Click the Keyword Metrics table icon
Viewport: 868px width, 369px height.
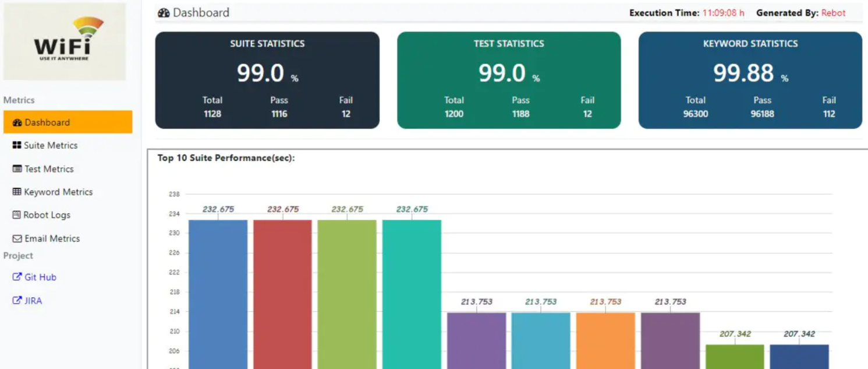(x=18, y=192)
